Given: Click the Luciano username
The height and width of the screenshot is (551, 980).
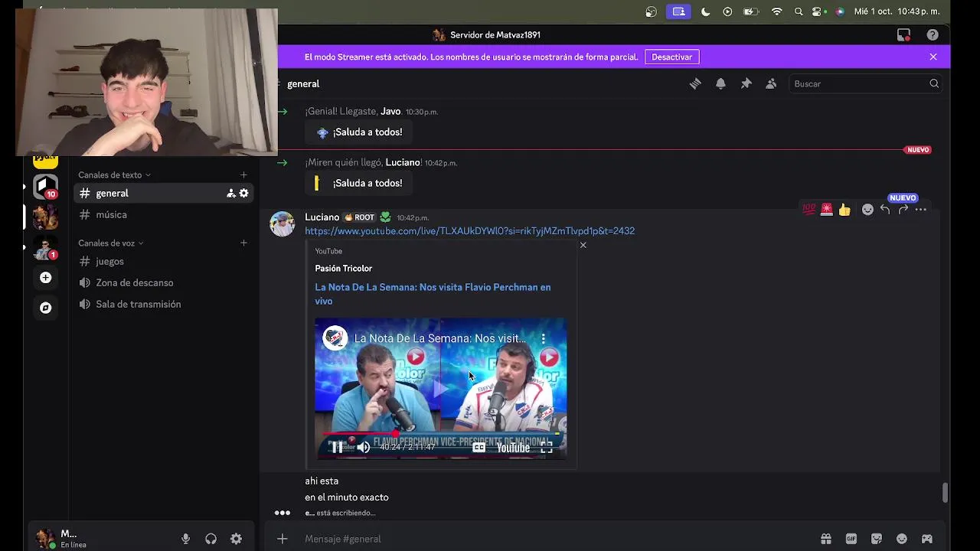Looking at the screenshot, I should point(322,217).
